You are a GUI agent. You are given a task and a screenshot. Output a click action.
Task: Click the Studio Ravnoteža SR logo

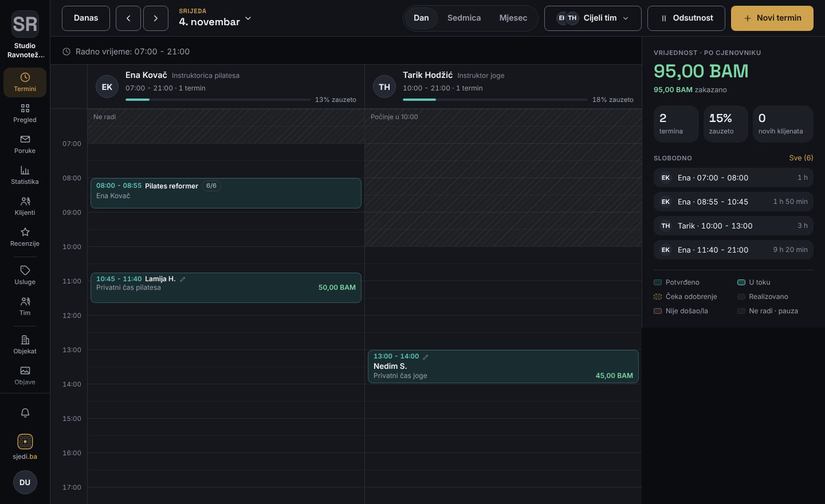[25, 24]
